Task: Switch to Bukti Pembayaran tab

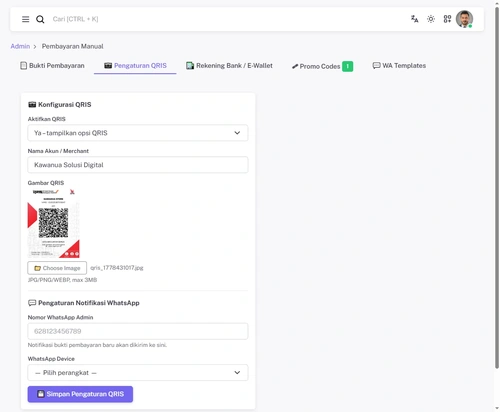Action: pos(52,66)
